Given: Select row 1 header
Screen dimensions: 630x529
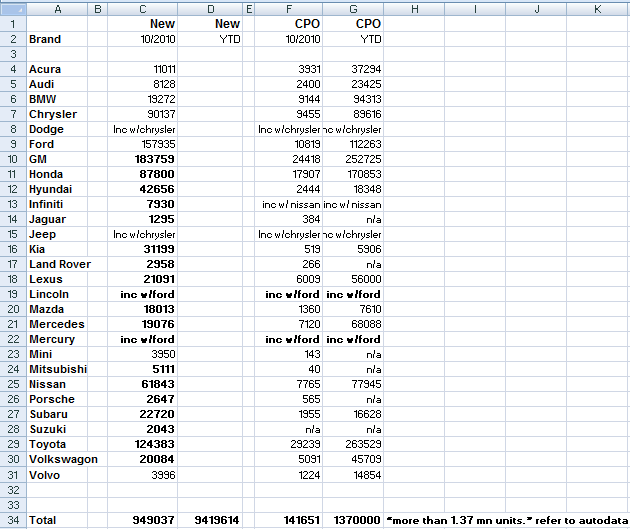Looking at the screenshot, I should coord(13,24).
